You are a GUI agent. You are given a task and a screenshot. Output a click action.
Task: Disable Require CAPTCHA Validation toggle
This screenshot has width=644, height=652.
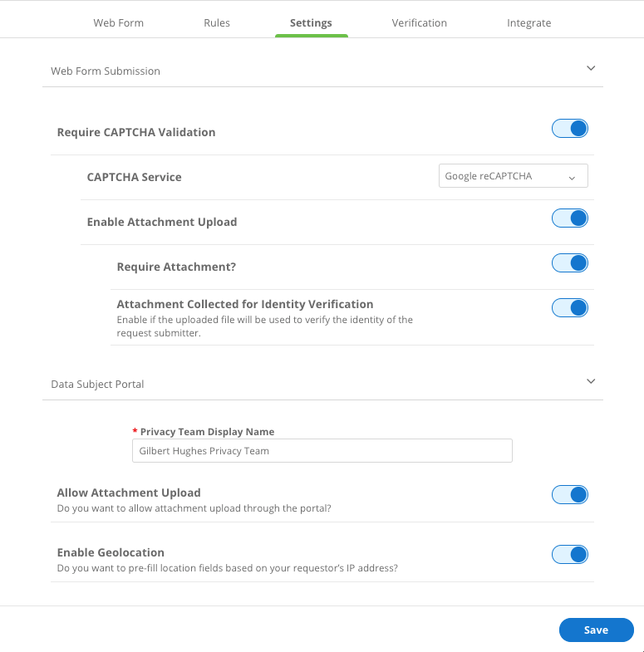coord(570,129)
